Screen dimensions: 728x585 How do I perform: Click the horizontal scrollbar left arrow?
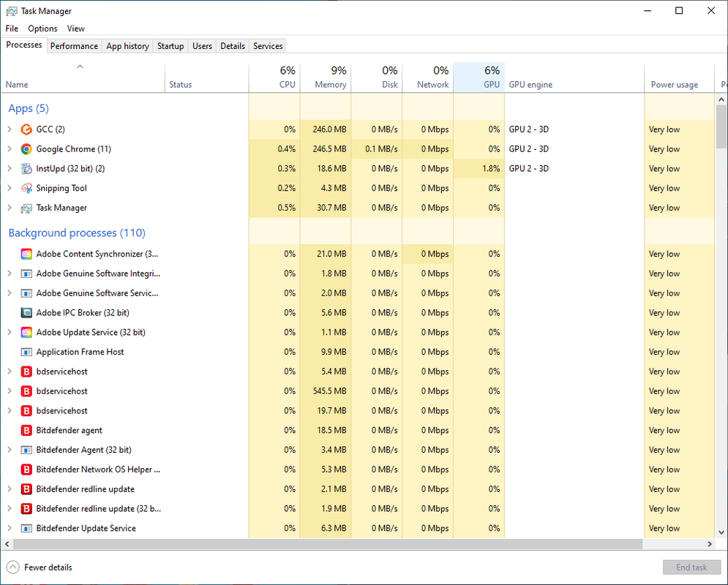coord(7,544)
